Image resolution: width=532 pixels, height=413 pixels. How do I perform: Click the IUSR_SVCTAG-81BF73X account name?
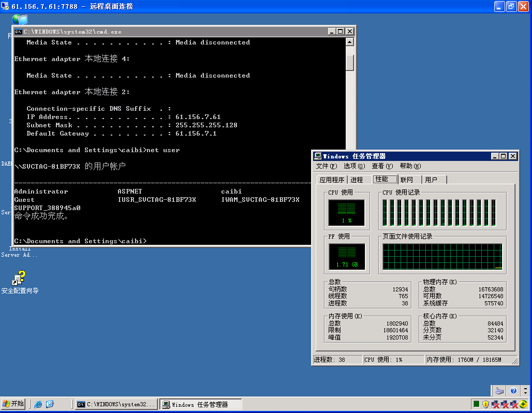(157, 200)
